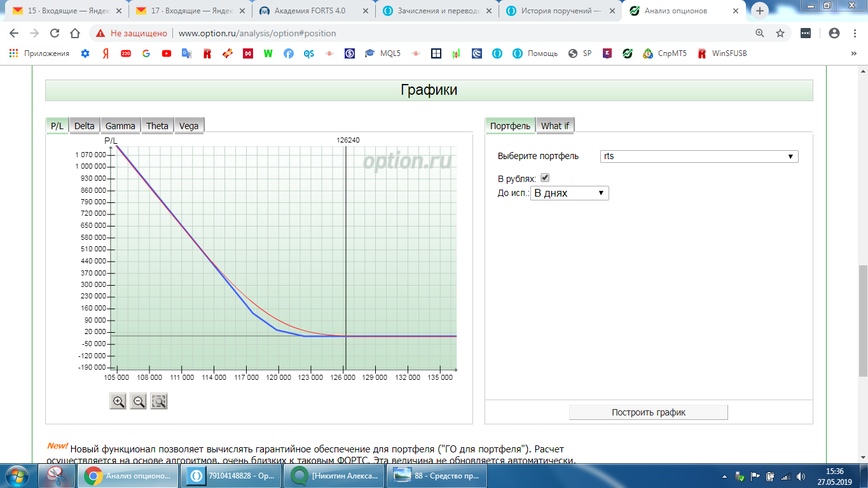The height and width of the screenshot is (488, 868).
Task: Open the 'Анализ опционо...' Chrome taskbar window
Action: point(129,475)
